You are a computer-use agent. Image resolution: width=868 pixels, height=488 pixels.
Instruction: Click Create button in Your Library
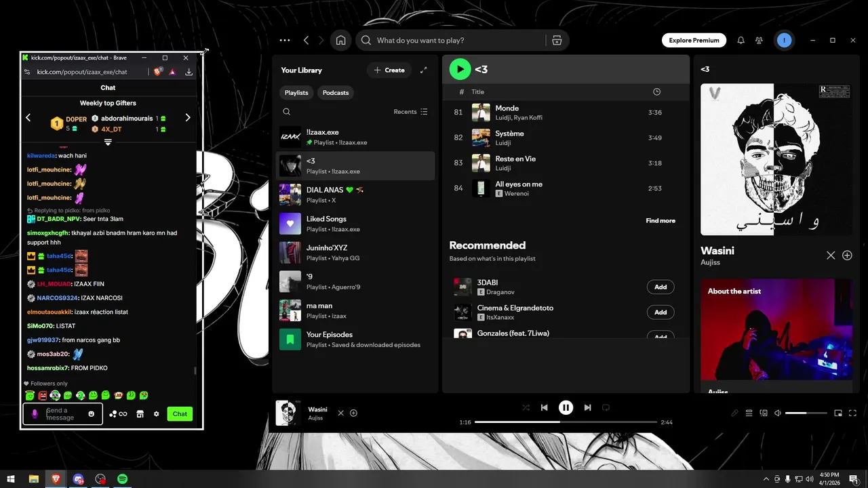click(x=389, y=70)
